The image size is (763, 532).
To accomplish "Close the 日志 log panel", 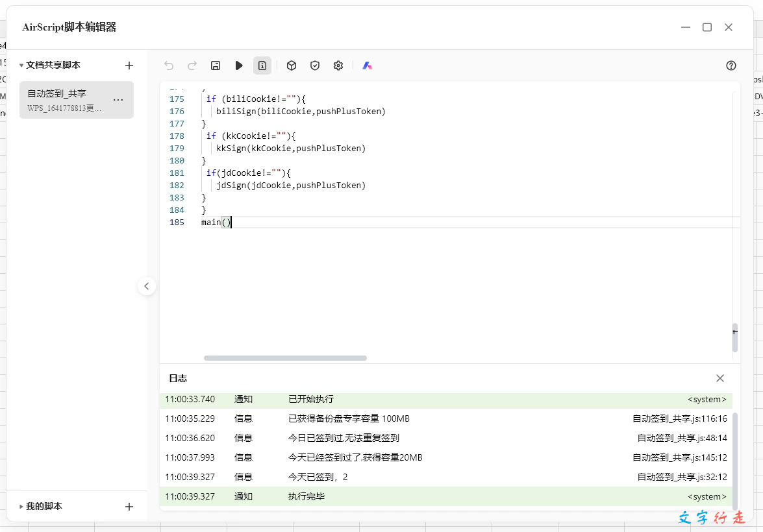I will (720, 378).
